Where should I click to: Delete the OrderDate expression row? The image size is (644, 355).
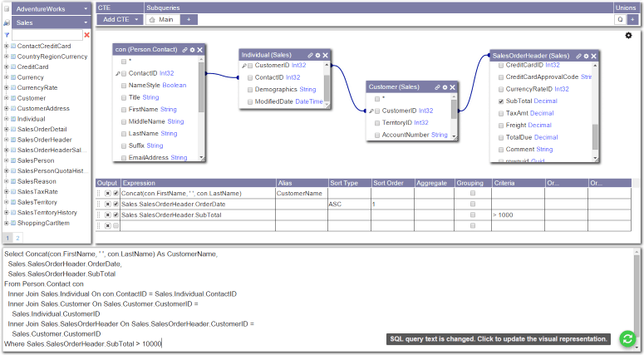[x=107, y=205]
